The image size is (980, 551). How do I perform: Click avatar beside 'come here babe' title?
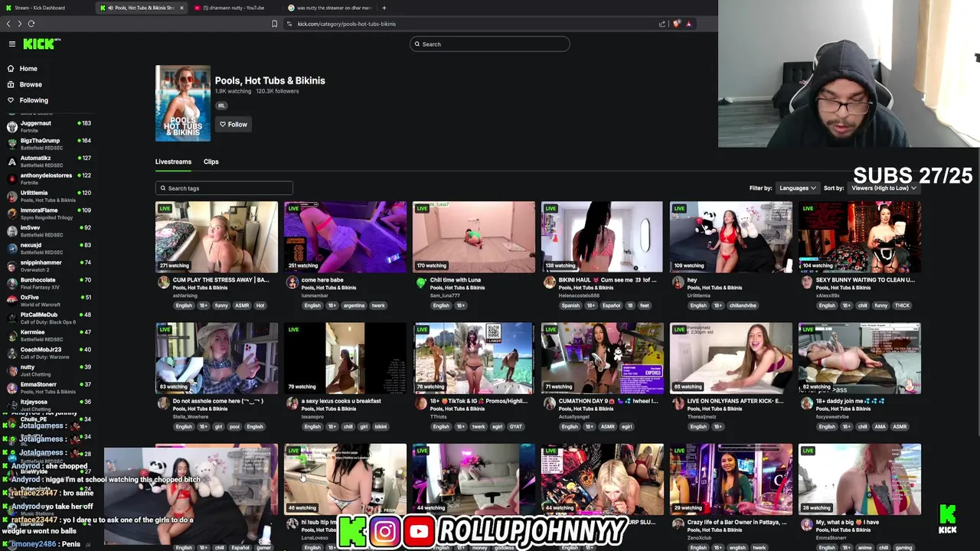pyautogui.click(x=292, y=282)
